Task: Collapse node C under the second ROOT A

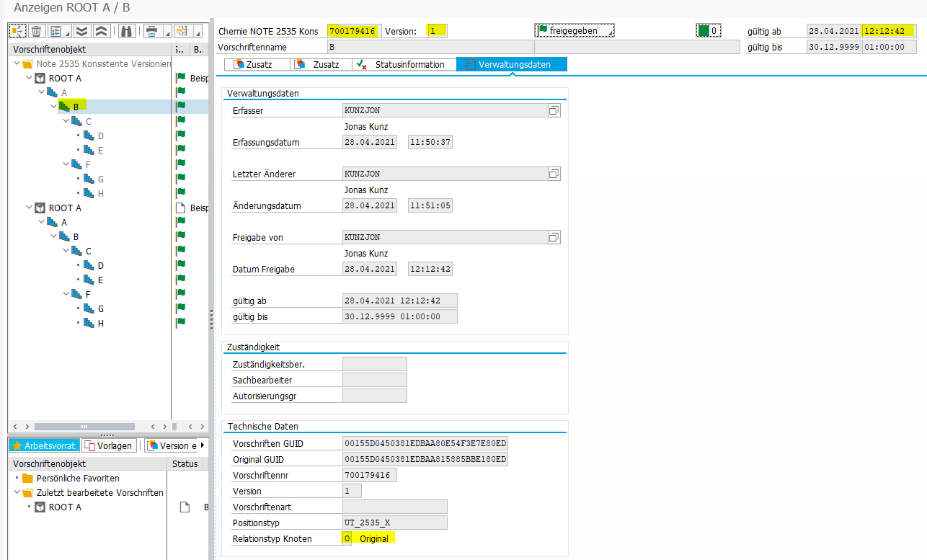Action: (66, 252)
